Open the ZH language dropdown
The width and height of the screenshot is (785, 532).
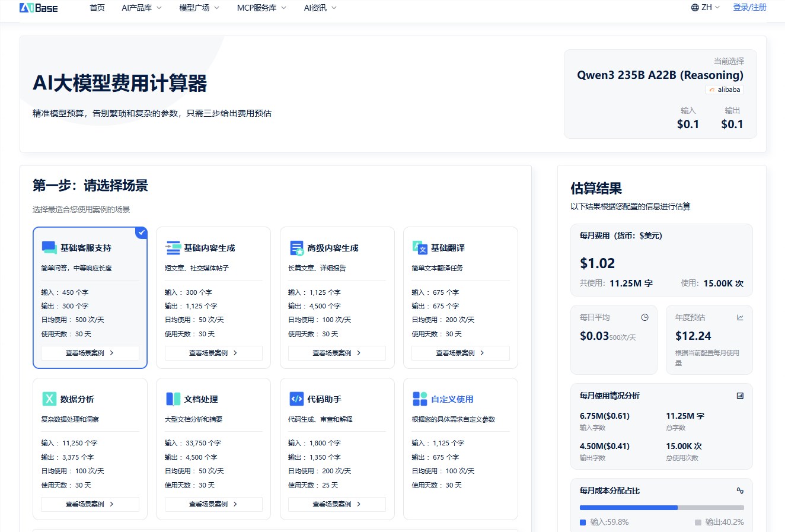[705, 8]
